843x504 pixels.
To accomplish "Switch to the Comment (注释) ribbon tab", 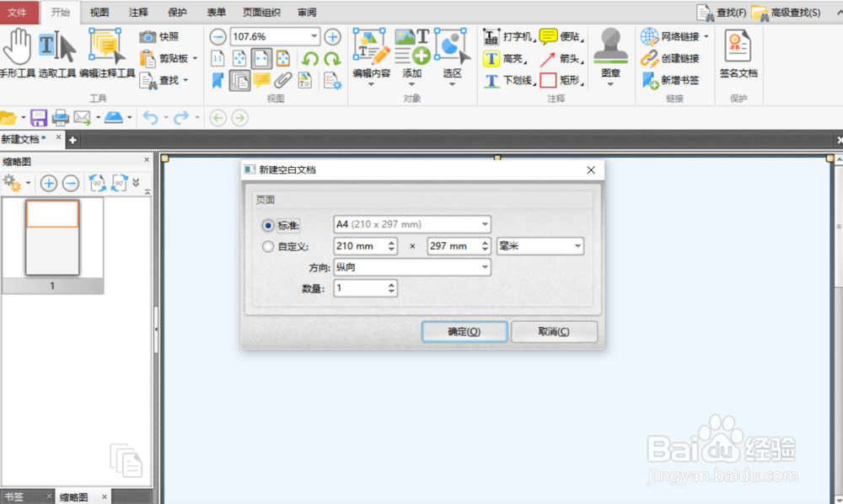I will click(x=138, y=13).
